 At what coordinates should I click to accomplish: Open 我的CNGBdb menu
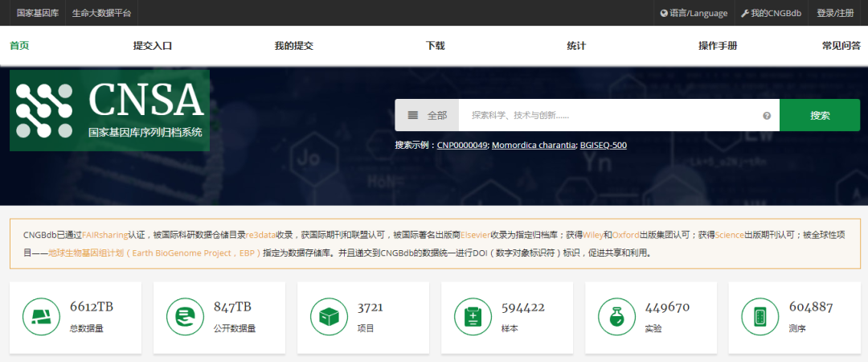771,14
